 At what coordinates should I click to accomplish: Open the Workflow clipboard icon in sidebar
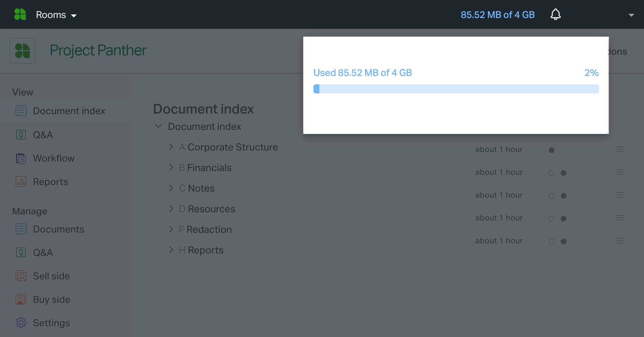(x=21, y=158)
